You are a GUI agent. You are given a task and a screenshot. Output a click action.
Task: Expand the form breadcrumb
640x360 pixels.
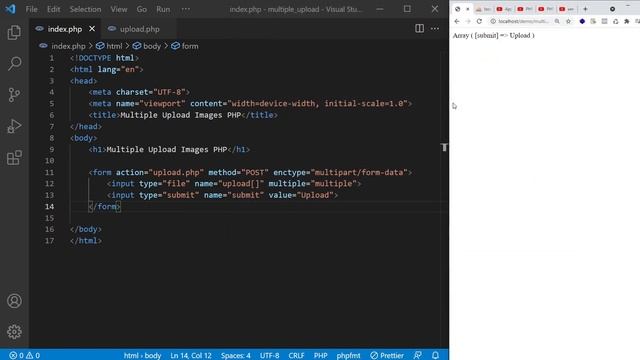[184, 46]
